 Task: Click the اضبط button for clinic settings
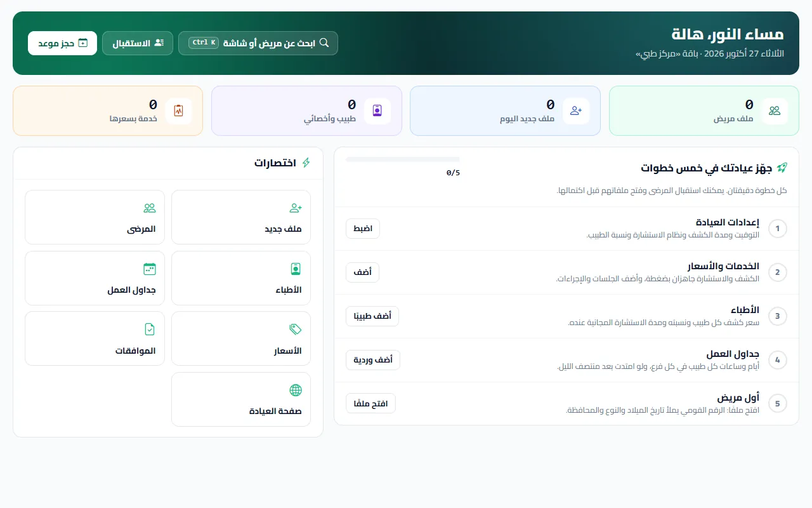pyautogui.click(x=363, y=229)
